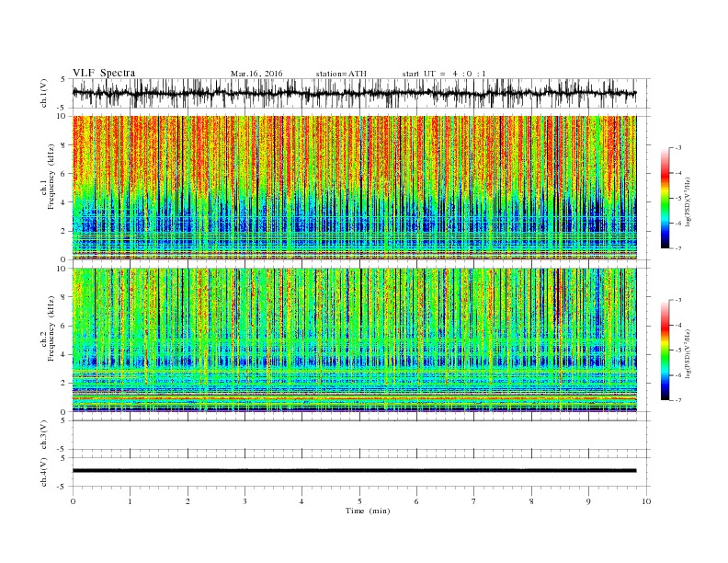Click the ch.1 "Frequency (kHz)" axis label
The width and height of the screenshot is (728, 563).
51,177
